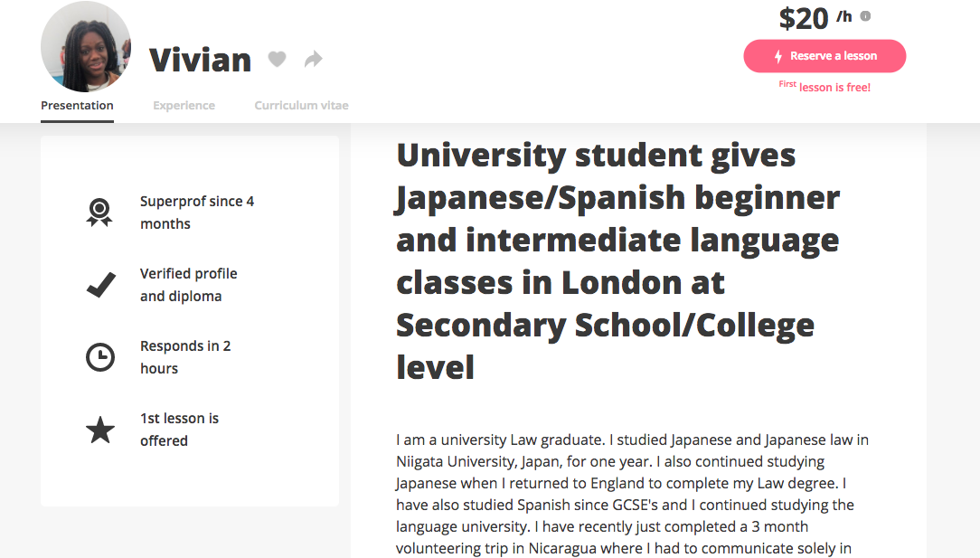Select the verified profile checkmark icon
Viewport: 980px width, 558px height.
(x=100, y=284)
